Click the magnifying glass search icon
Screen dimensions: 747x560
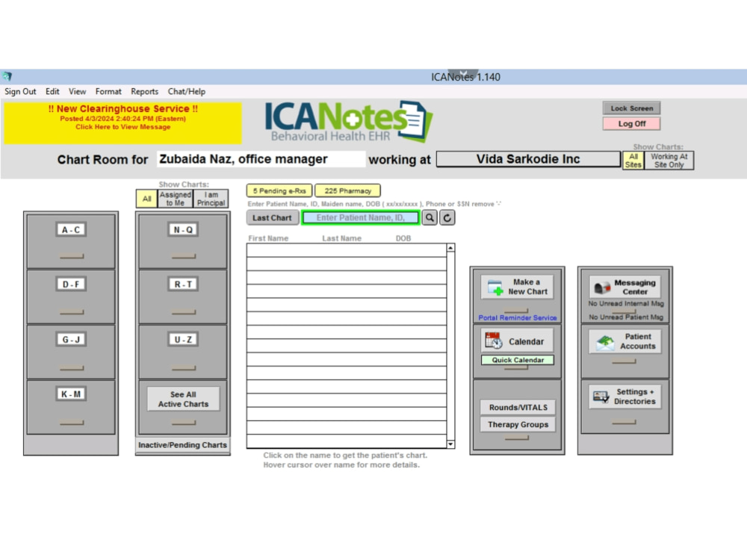pyautogui.click(x=430, y=217)
